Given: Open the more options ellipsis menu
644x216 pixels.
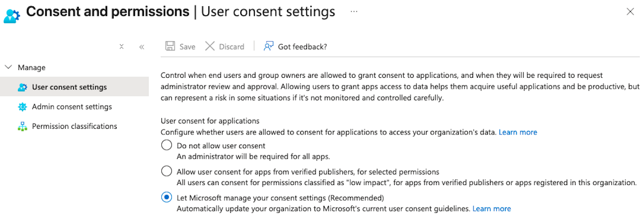Looking at the screenshot, I should [354, 11].
